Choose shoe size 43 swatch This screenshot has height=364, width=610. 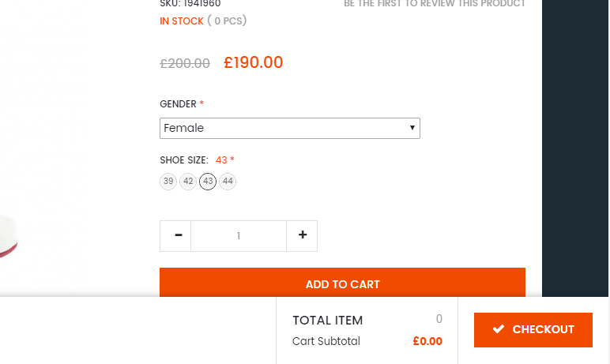click(x=208, y=182)
